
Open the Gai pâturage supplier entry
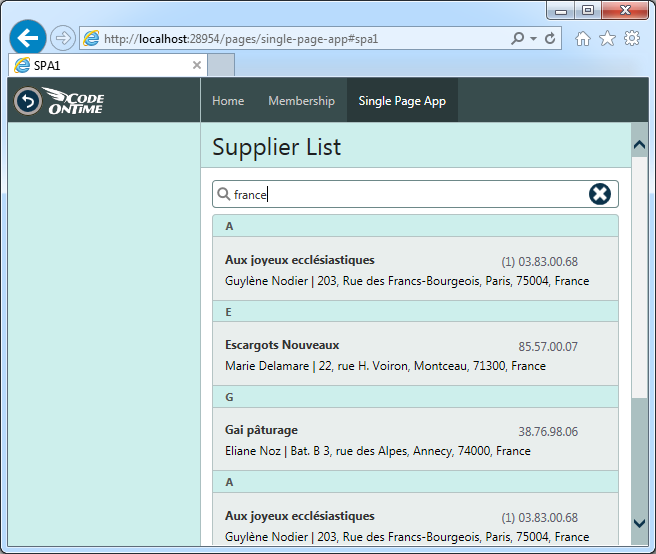(x=415, y=439)
